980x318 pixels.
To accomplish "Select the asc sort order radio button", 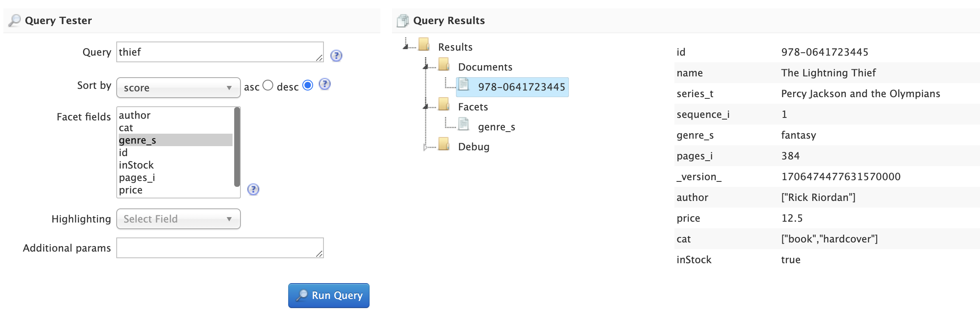I will coord(268,85).
